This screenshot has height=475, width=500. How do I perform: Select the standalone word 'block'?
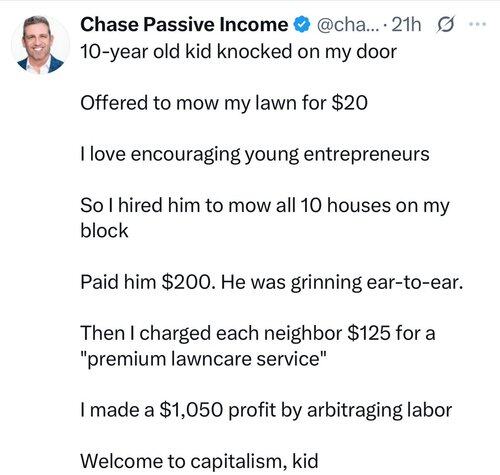104,231
